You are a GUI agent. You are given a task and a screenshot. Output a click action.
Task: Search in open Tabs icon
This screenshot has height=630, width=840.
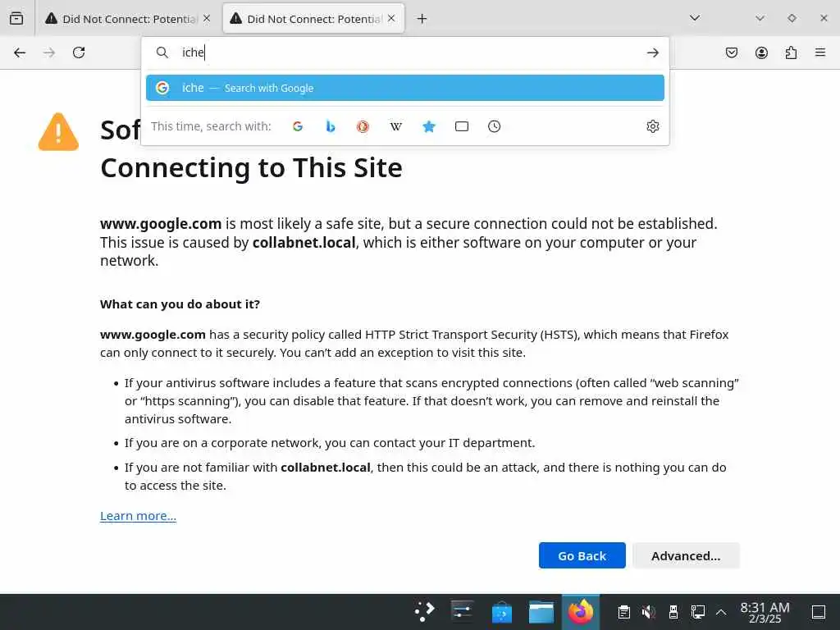461,126
